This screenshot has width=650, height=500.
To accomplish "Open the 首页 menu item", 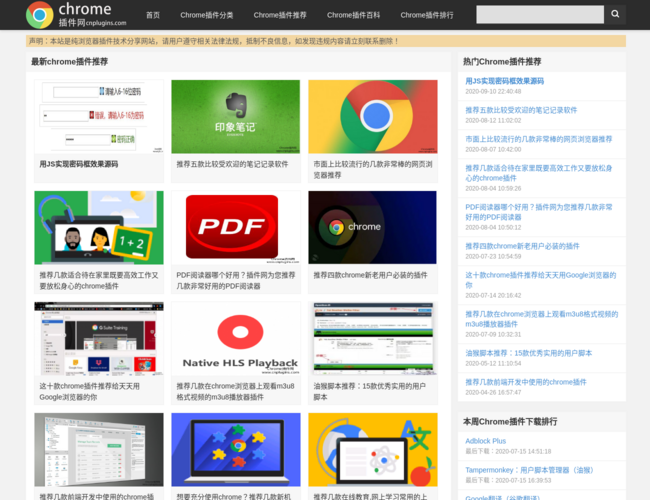I will [153, 15].
